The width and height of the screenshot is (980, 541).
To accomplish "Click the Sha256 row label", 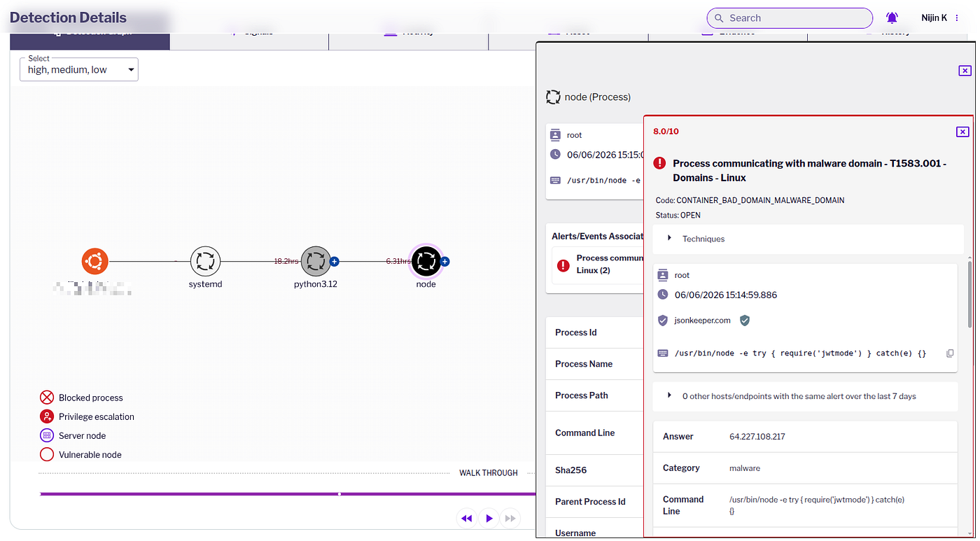I will pyautogui.click(x=571, y=470).
